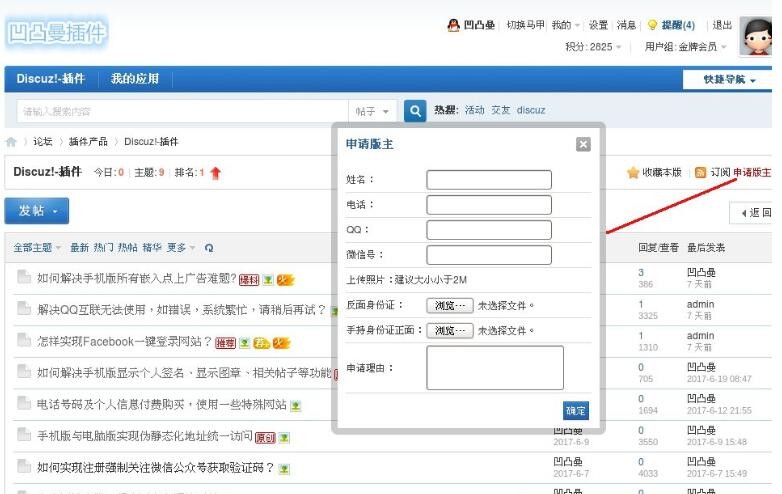Screen dimensions: 782x494
Task: Click 凹凸曼 username link in header
Action: point(479,25)
